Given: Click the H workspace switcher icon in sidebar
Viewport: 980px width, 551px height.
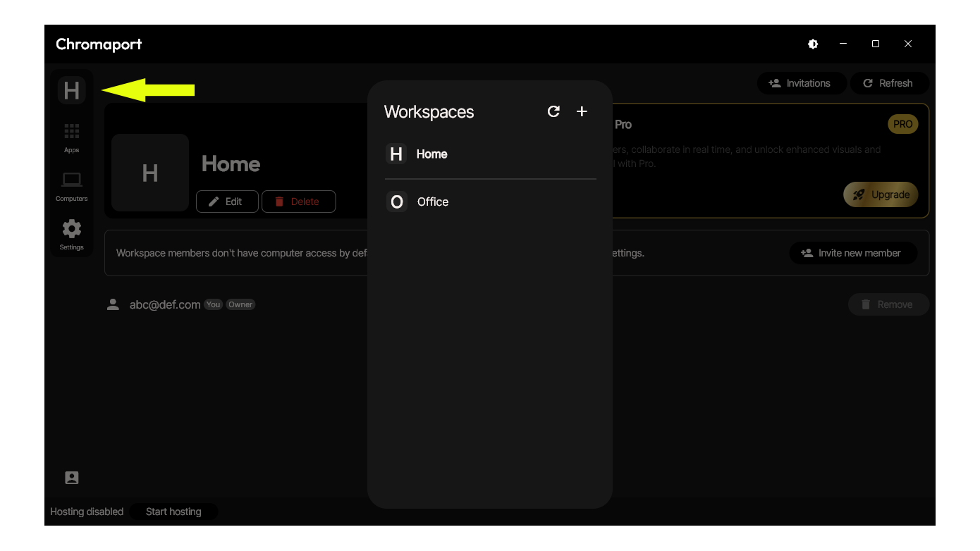Looking at the screenshot, I should (71, 90).
